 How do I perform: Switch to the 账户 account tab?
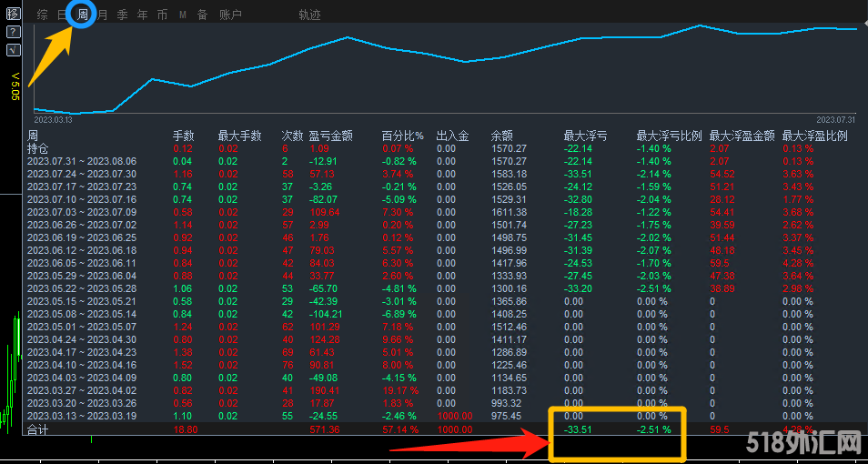point(231,15)
